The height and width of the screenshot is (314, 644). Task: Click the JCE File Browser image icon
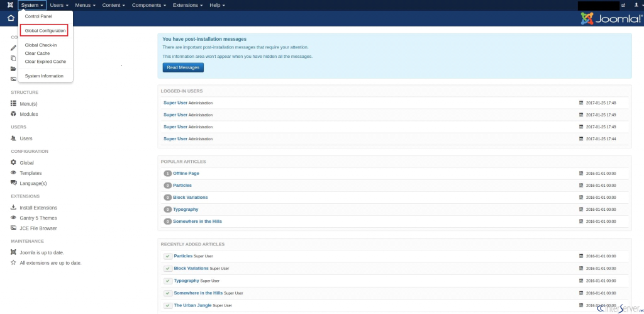click(13, 228)
